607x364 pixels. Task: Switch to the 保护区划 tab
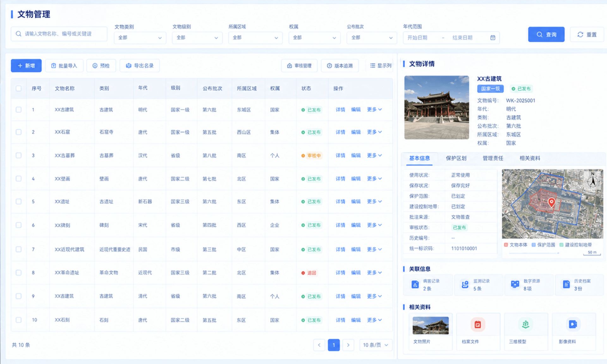456,158
